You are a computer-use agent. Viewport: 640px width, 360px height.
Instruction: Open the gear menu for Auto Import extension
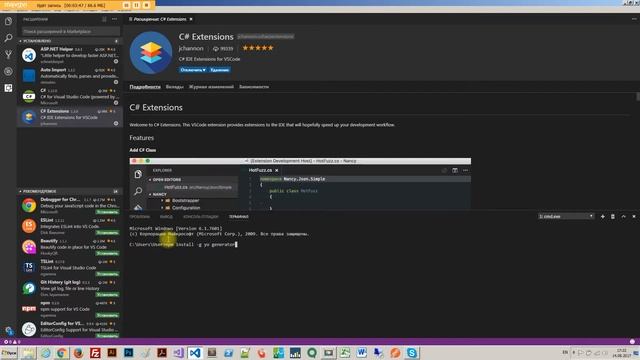(116, 82)
